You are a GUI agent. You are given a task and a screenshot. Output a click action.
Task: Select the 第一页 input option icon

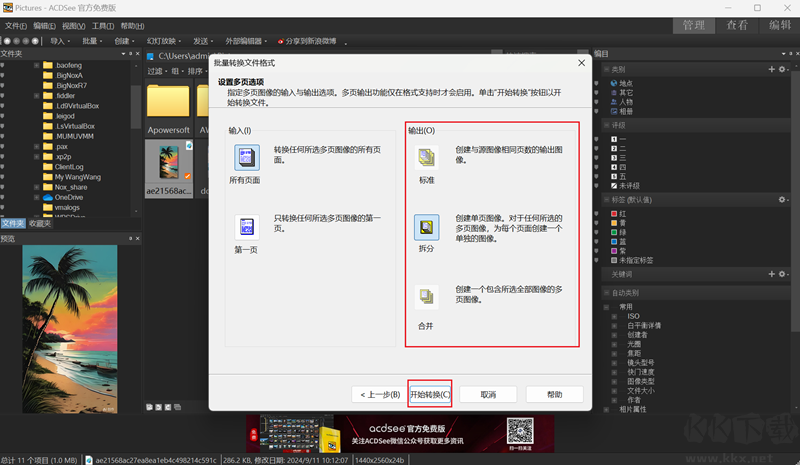click(246, 226)
